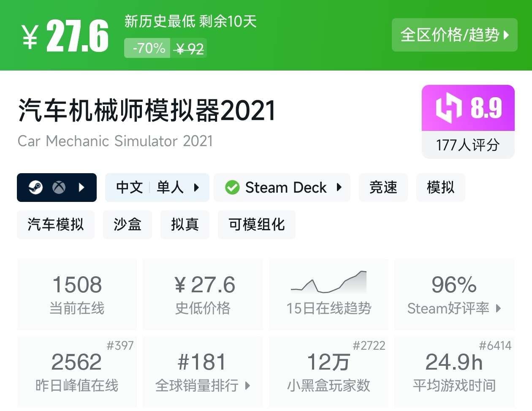This screenshot has width=532, height=411.
Task: Tap the 沙盒 tag
Action: point(127,224)
